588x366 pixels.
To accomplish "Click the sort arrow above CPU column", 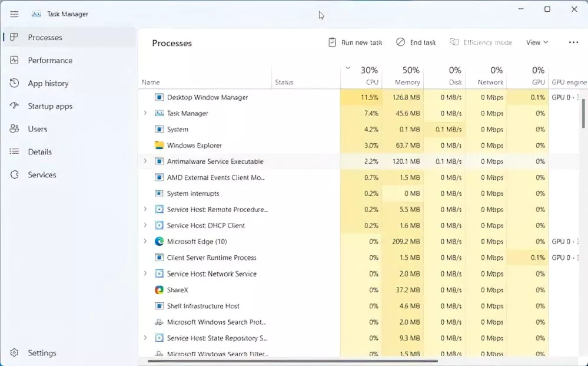I will pyautogui.click(x=348, y=68).
